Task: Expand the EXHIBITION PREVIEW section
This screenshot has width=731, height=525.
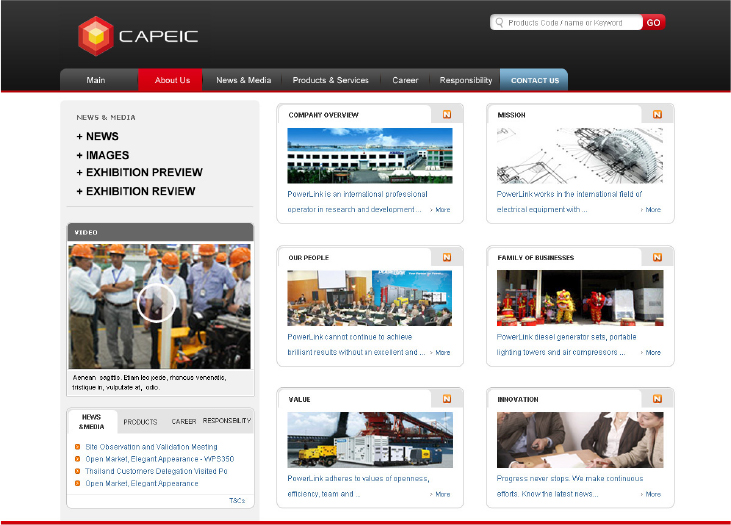Action: point(139,173)
